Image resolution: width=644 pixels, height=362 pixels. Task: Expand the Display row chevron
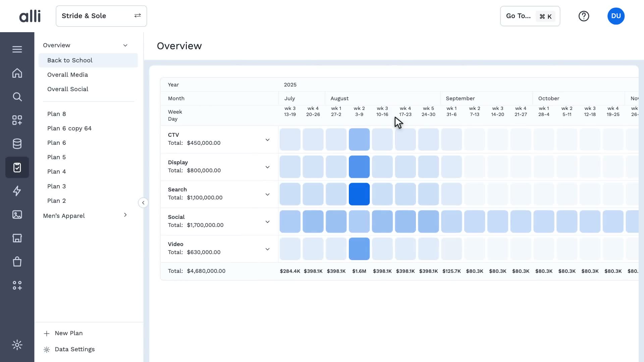point(267,167)
